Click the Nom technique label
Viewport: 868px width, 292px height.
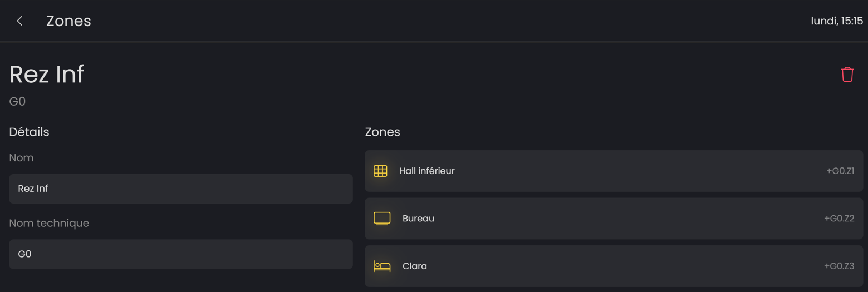(49, 223)
